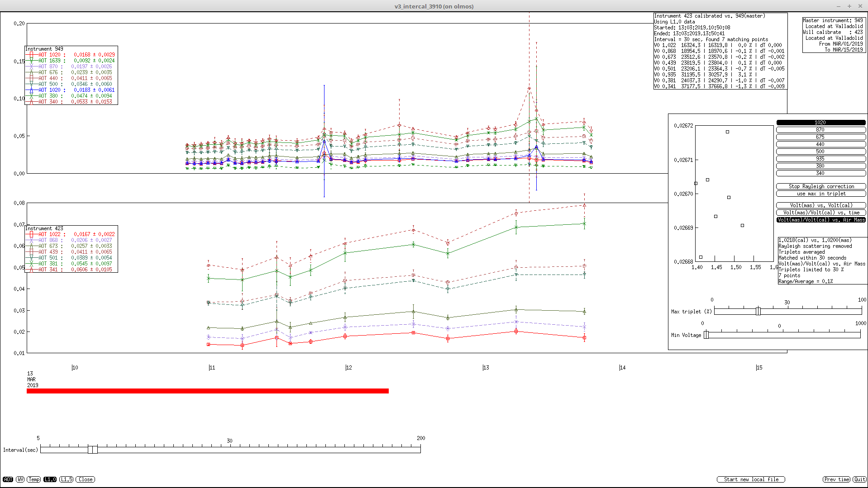Click the Max triplet (%) slider handle
The width and height of the screenshot is (868, 488).
pyautogui.click(x=758, y=311)
